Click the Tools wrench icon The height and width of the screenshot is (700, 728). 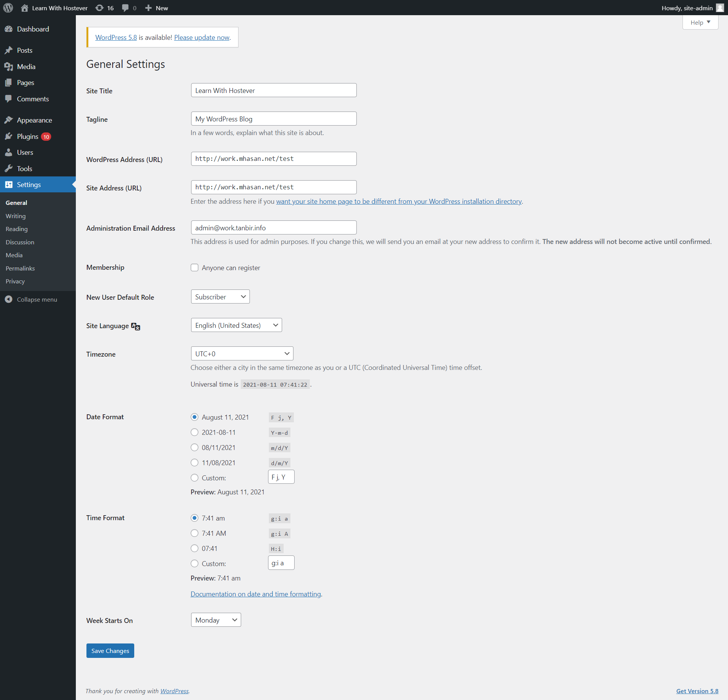point(9,168)
